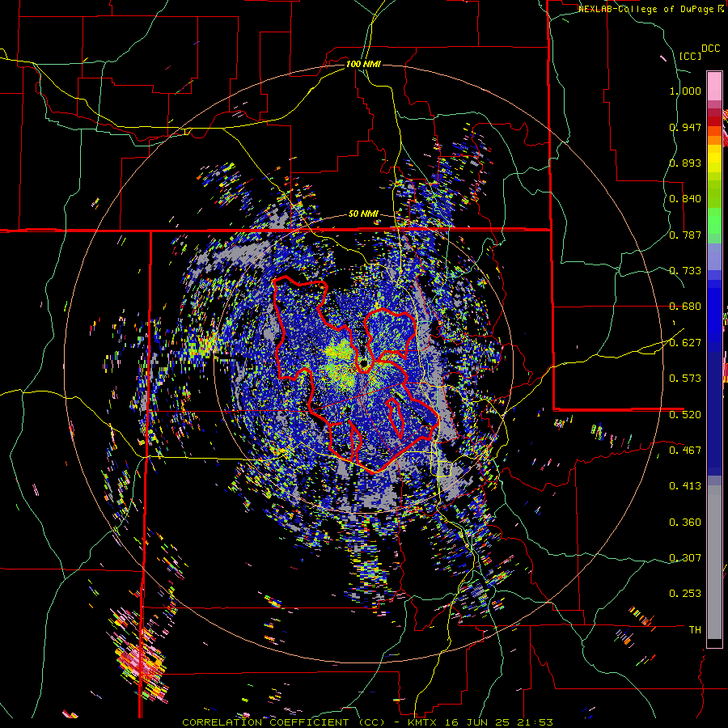Click the 0.680 scale value
Screen dimensions: 728x728
[685, 306]
